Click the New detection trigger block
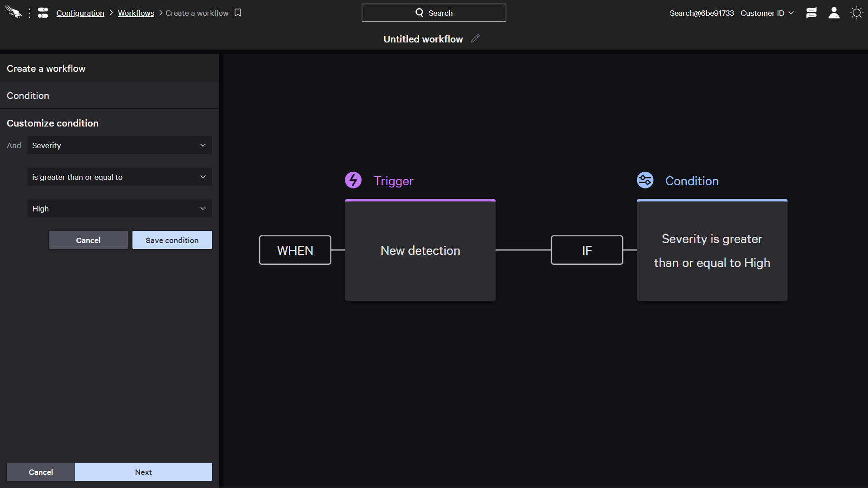The width and height of the screenshot is (868, 488). 420,250
